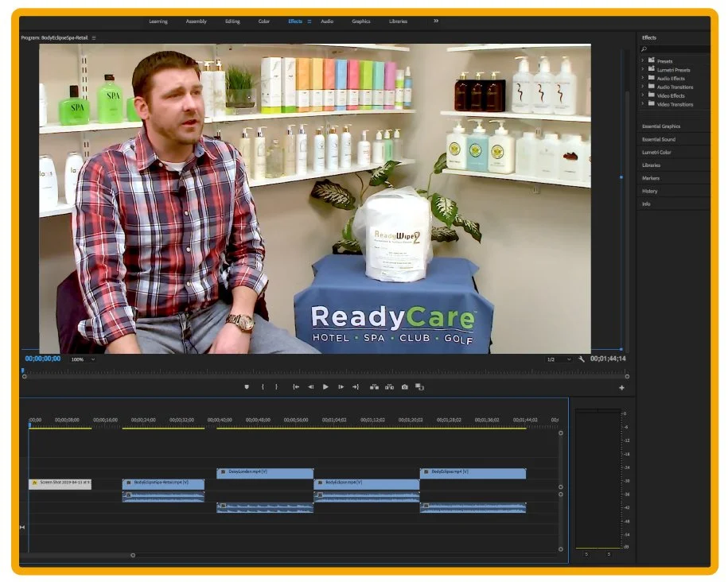Screen dimensions: 728x582
Task: Expand the Lumetri Presets folder
Action: coord(643,70)
